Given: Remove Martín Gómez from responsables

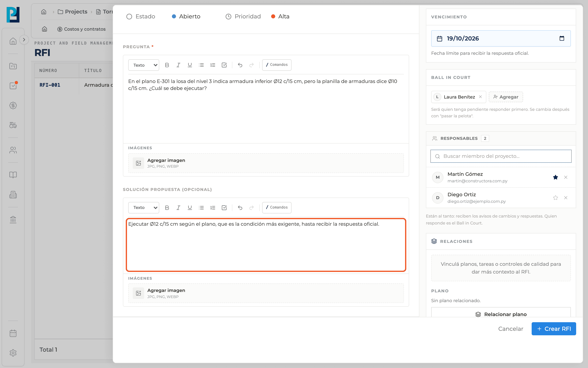Looking at the screenshot, I should pyautogui.click(x=566, y=177).
